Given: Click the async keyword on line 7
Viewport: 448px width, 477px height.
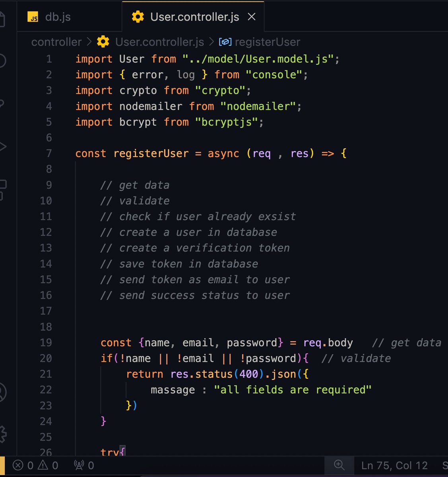Looking at the screenshot, I should point(223,153).
